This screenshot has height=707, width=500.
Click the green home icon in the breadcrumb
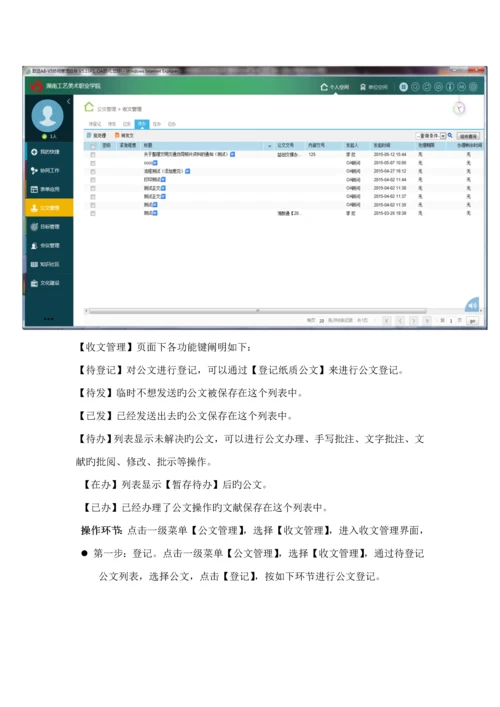pyautogui.click(x=89, y=107)
